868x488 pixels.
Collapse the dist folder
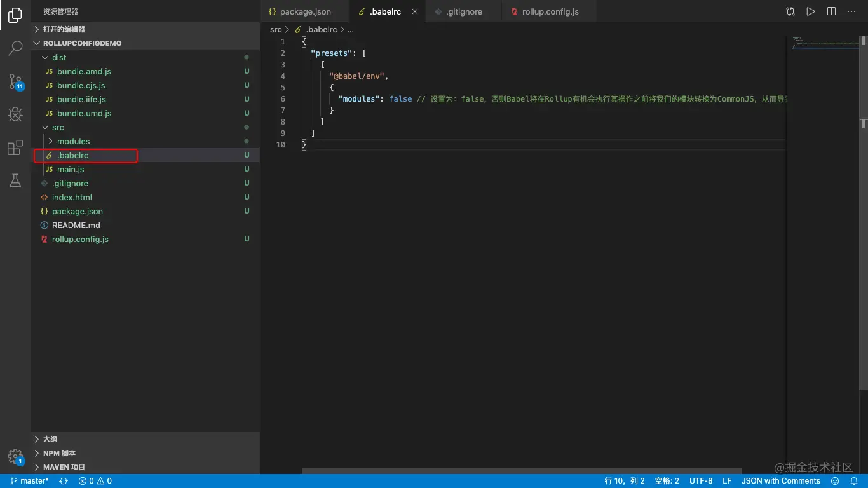pyautogui.click(x=58, y=57)
